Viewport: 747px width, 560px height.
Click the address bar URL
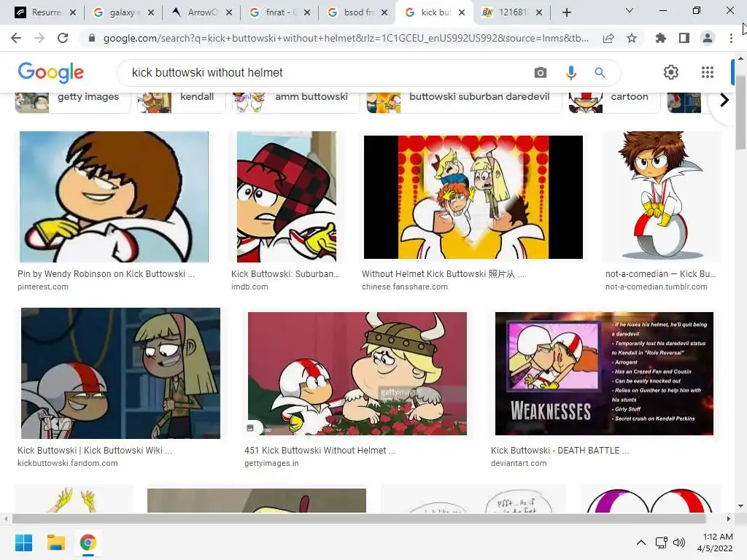click(346, 38)
